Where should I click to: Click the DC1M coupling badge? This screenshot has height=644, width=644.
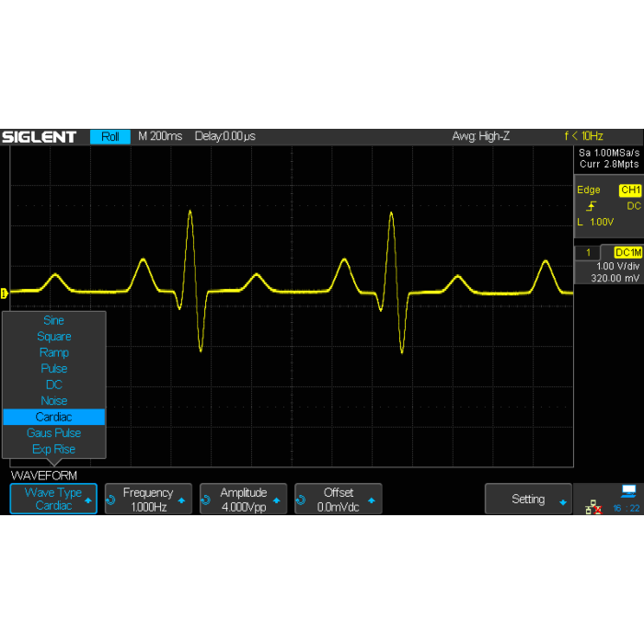[x=628, y=253]
